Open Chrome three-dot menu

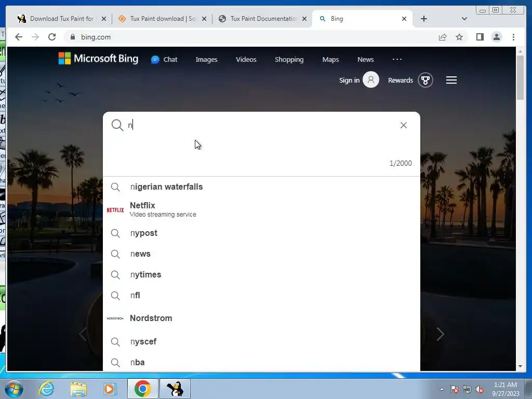coord(513,37)
